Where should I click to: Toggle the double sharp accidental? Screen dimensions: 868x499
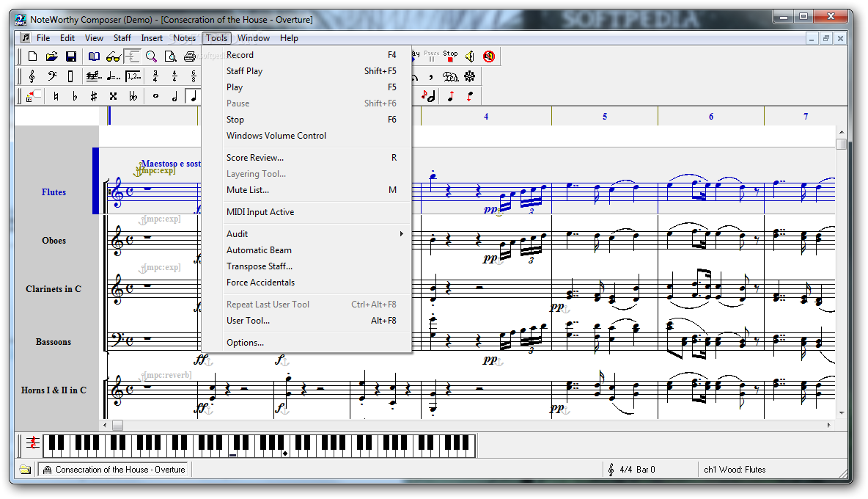coord(113,96)
